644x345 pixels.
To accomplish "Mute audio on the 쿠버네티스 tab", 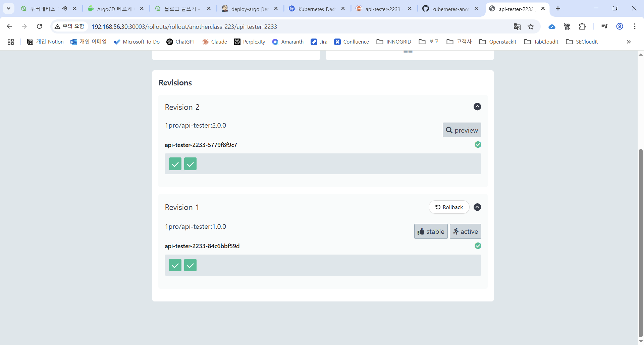I will point(64,8).
